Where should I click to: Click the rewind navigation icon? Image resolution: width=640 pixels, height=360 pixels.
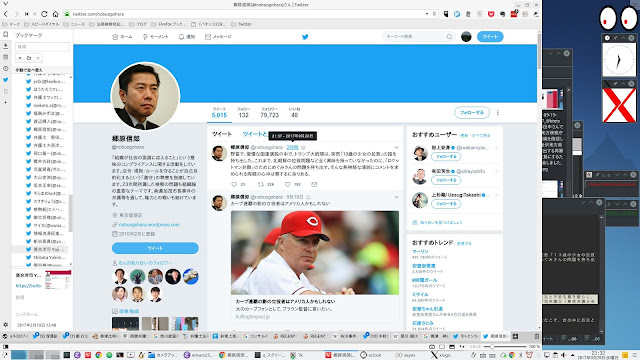27,14
